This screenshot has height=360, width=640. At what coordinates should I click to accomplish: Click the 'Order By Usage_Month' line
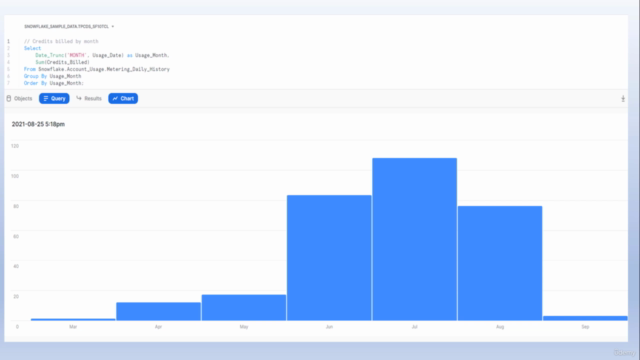pyautogui.click(x=53, y=83)
